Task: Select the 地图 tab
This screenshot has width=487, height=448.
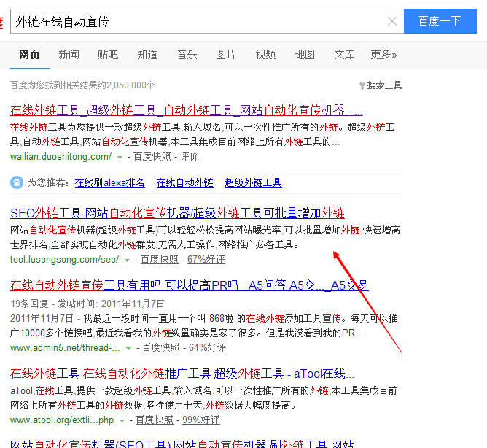Action: [305, 55]
